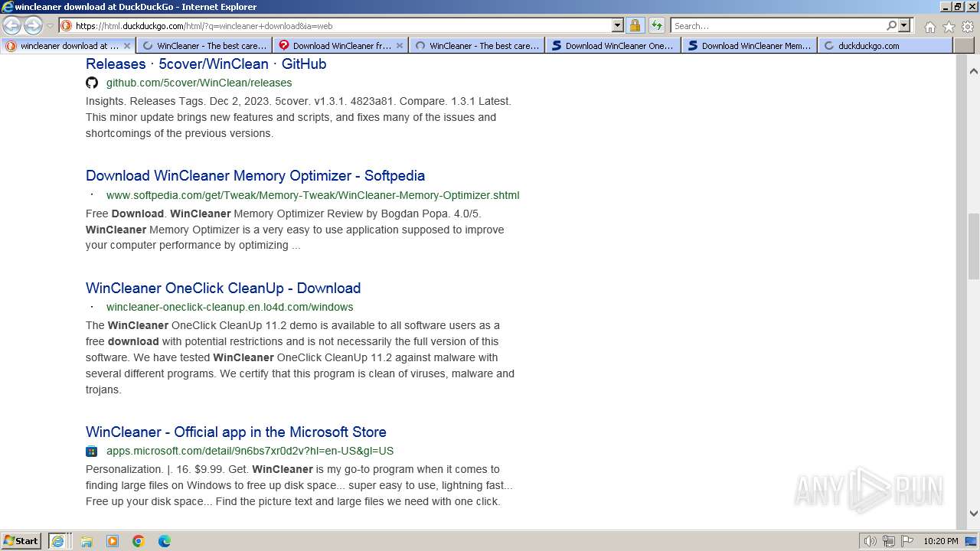This screenshot has height=551, width=980.
Task: Open Favorites star icon
Action: (x=949, y=27)
